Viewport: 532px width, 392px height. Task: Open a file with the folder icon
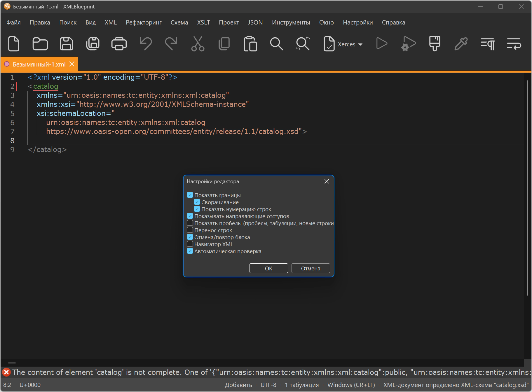click(x=40, y=44)
